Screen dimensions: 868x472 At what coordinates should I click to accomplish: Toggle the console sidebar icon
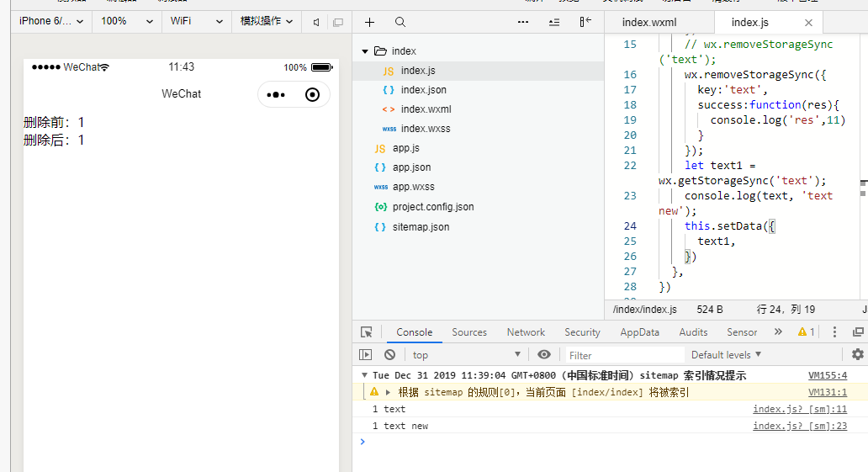[x=365, y=354]
